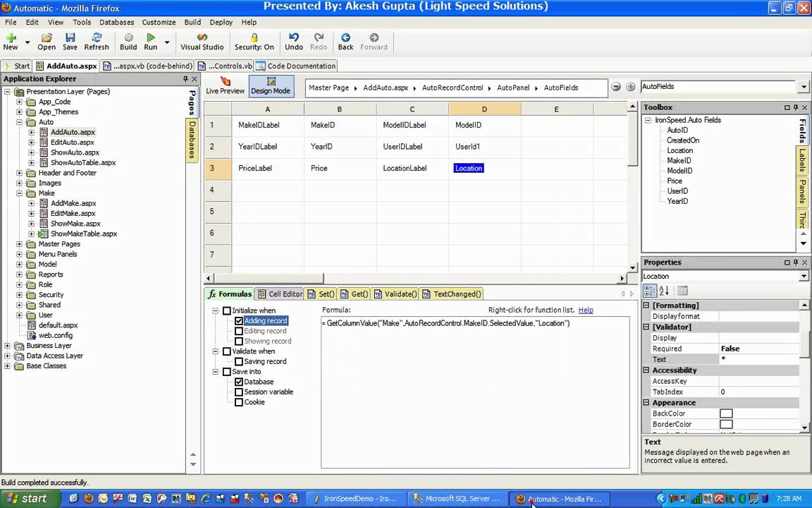Screen dimensions: 812x508
Task: Switch to the Code Documentation tab
Action: (x=296, y=66)
